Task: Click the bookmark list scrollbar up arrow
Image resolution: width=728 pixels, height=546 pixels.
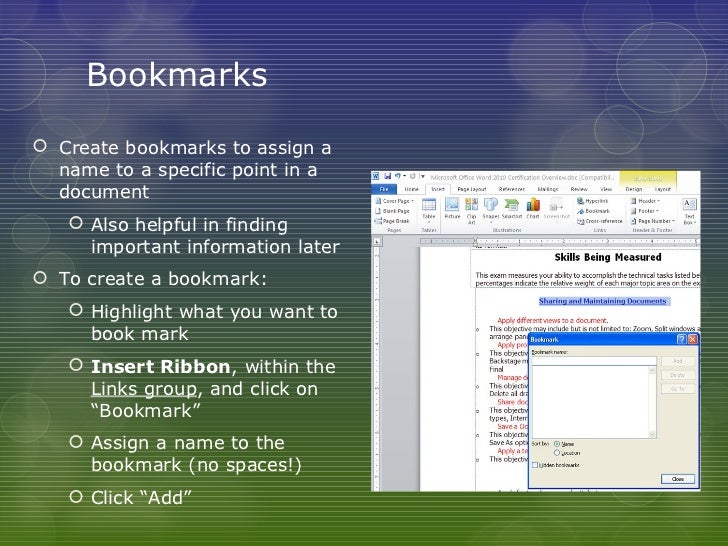Action: [x=652, y=370]
